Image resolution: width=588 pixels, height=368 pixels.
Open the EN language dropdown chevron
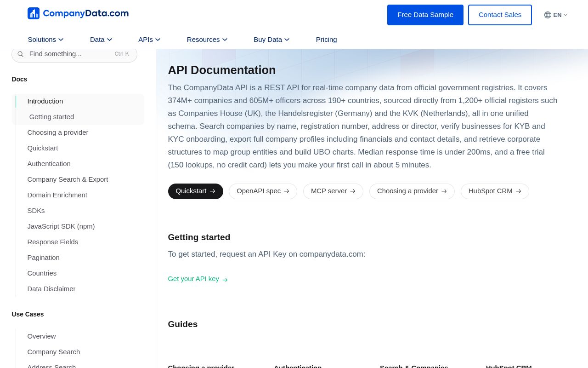coord(565,15)
